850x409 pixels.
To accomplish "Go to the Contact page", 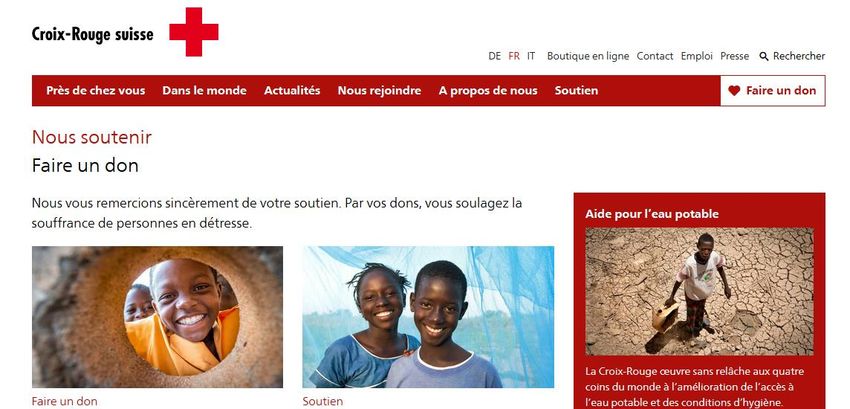I will click(655, 56).
